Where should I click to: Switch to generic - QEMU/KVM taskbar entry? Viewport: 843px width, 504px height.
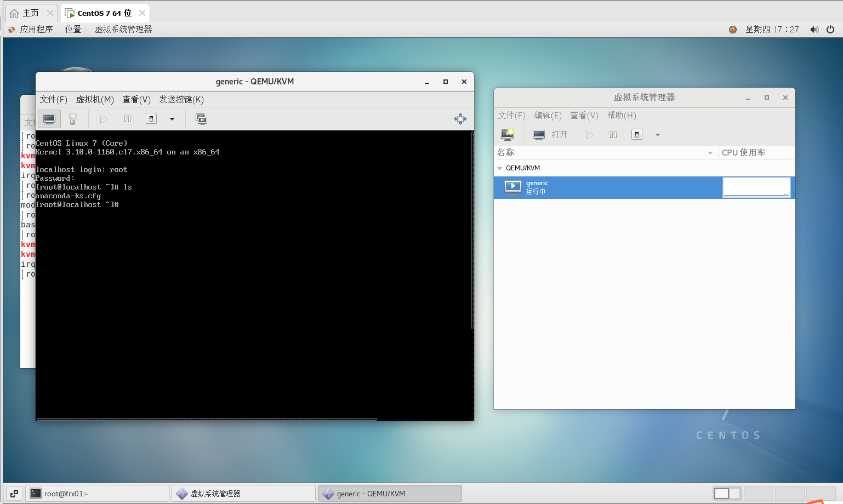click(x=390, y=494)
